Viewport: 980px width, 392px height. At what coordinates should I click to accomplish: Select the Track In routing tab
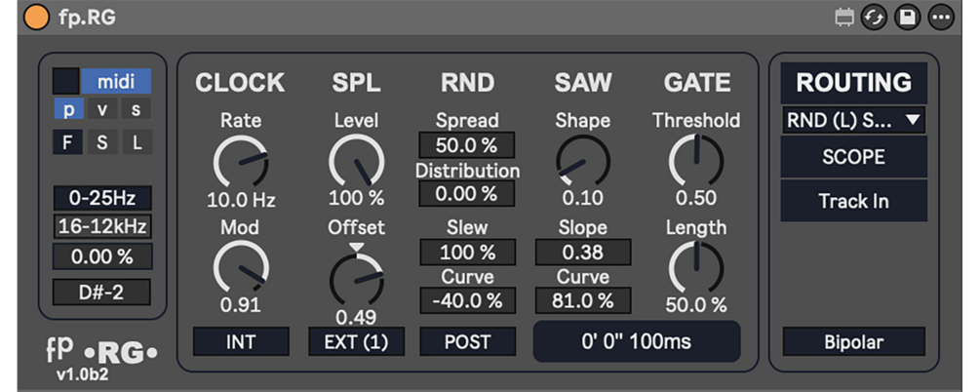point(853,202)
